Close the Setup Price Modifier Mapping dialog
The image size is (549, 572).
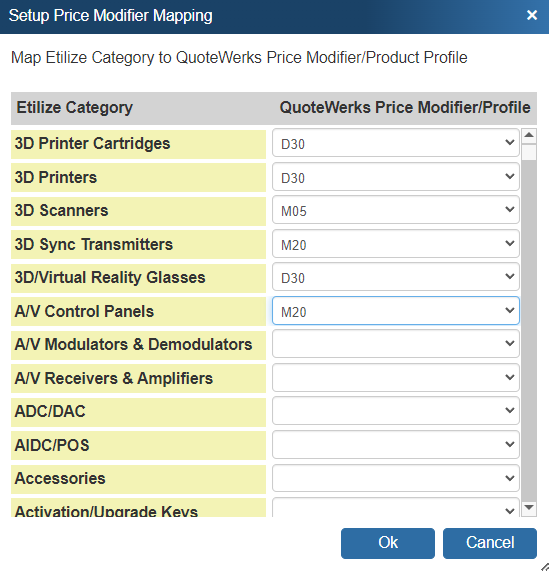[x=532, y=15]
